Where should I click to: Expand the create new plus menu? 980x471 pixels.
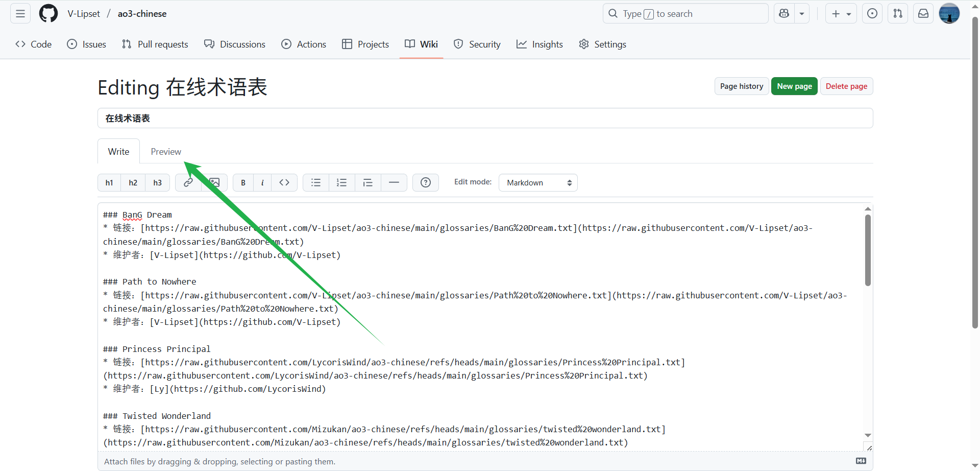tap(841, 14)
